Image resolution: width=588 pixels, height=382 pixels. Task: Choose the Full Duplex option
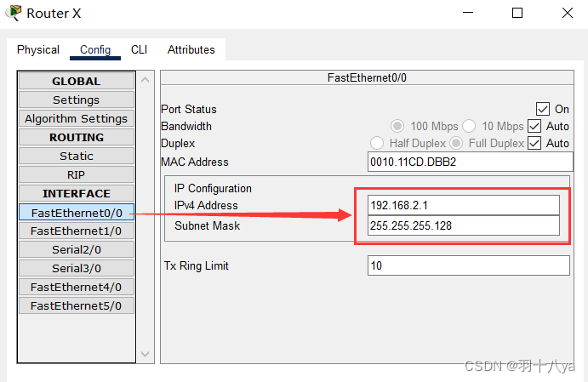pyautogui.click(x=456, y=143)
